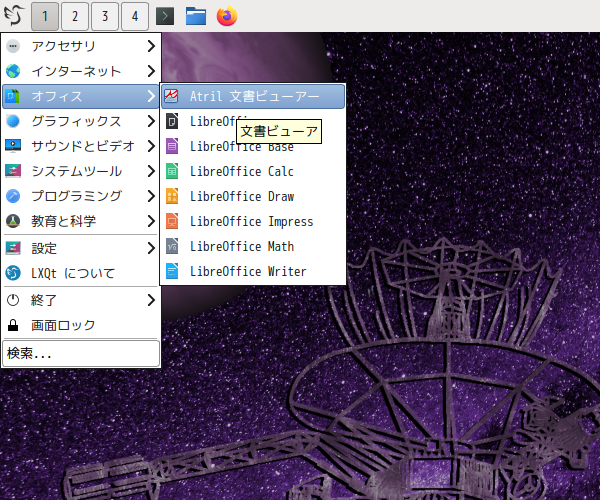Screen dimensions: 600x500
Task: Switch to workspace 3
Action: click(x=105, y=16)
